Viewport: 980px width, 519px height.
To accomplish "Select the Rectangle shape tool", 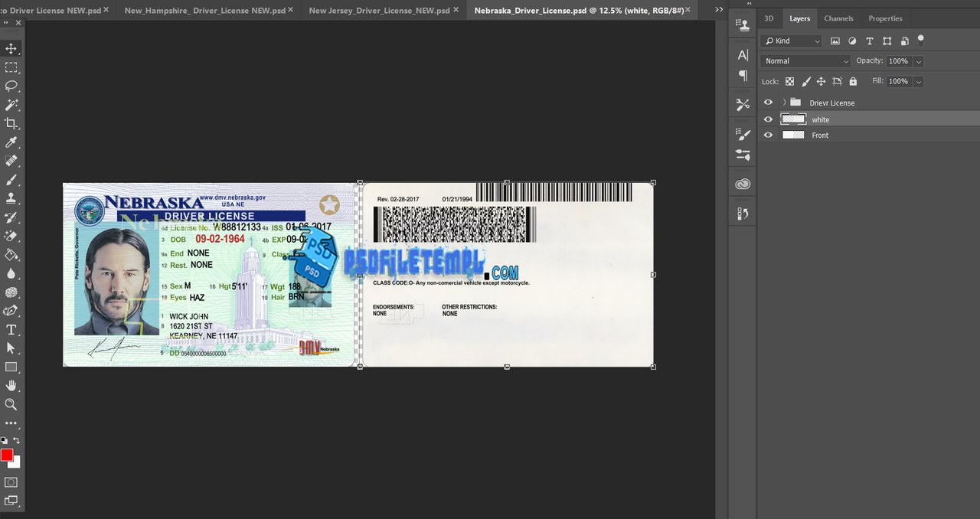I will [x=11, y=367].
